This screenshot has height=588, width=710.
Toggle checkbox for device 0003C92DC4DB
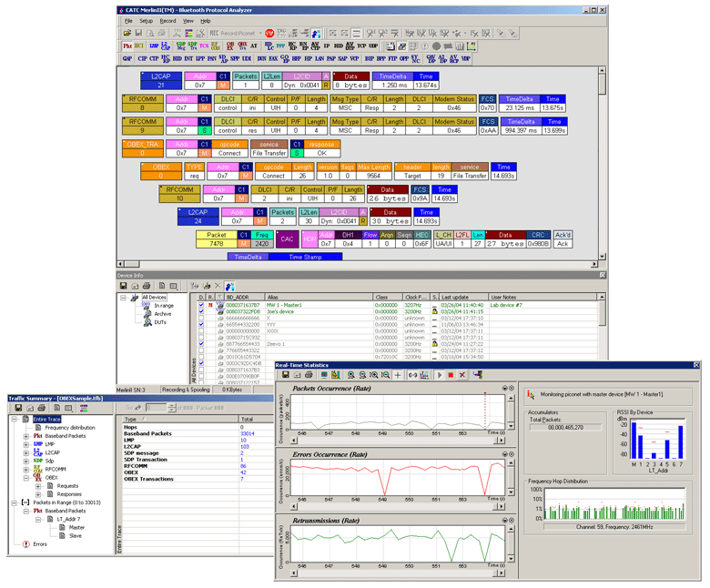[201, 363]
